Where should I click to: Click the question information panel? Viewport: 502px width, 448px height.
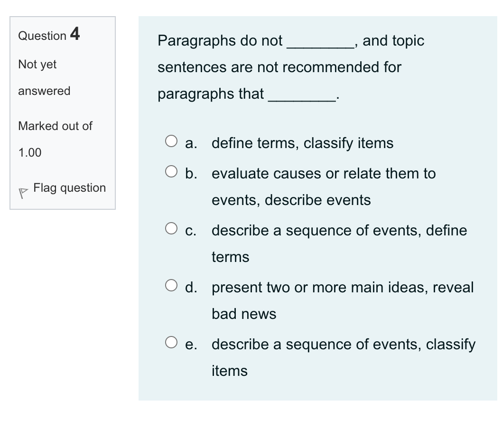pyautogui.click(x=63, y=112)
